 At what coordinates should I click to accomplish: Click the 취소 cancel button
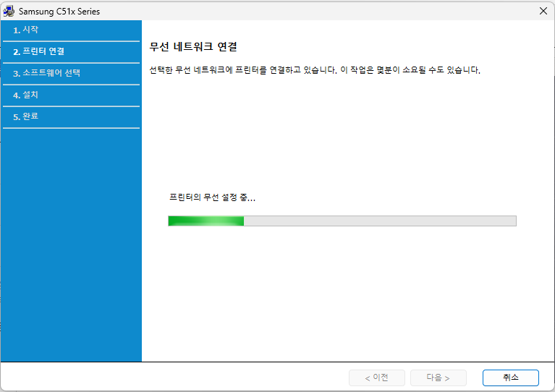510,378
